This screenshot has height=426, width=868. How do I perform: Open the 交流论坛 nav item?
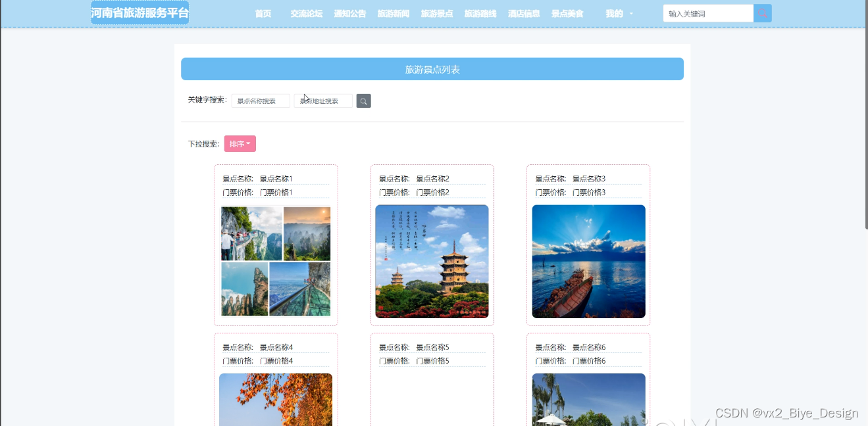(307, 13)
